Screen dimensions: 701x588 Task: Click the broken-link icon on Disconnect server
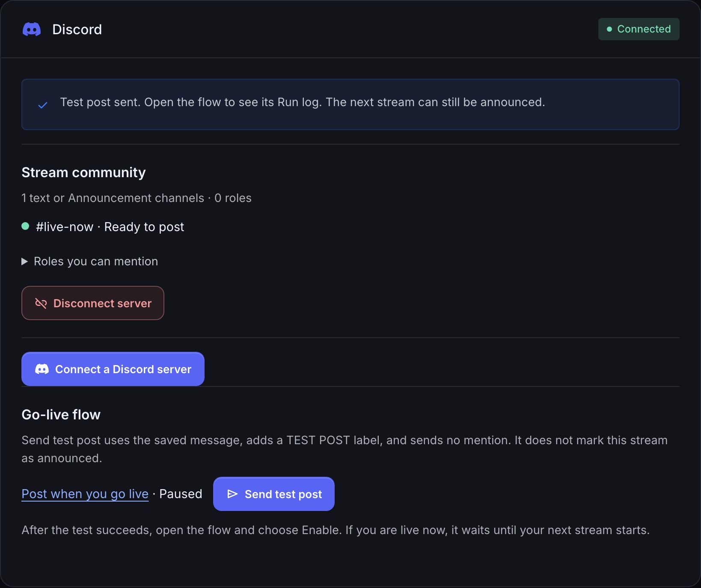41,303
